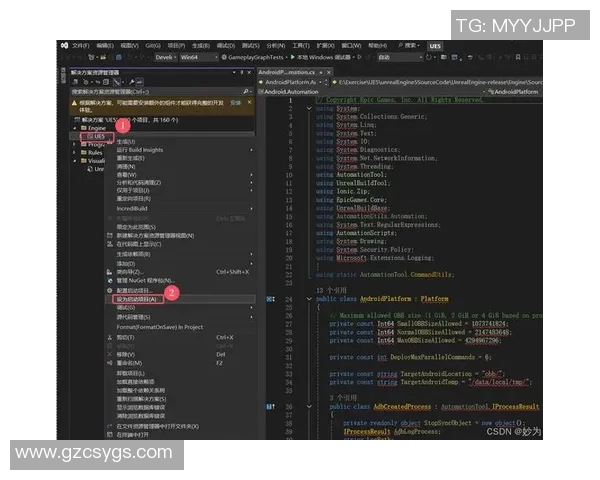Screen dimensions: 600x480
Task: Collapse the Engine folder in the solution tree
Action: [75, 128]
